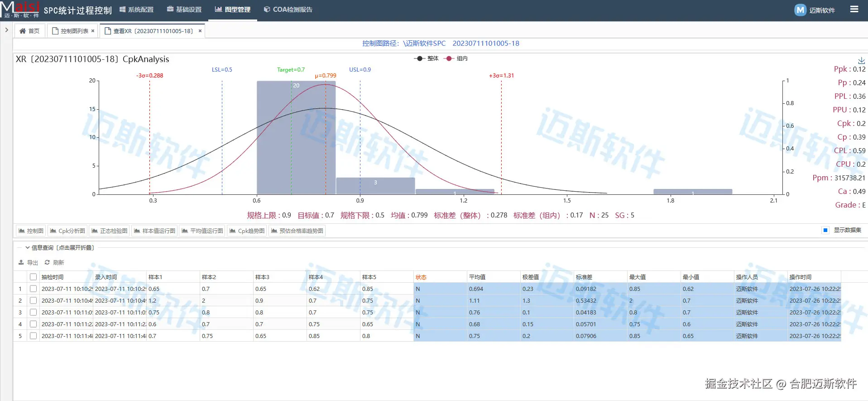The height and width of the screenshot is (401, 868).
Task: Open the 预估合格率趋势图 view
Action: pyautogui.click(x=297, y=231)
